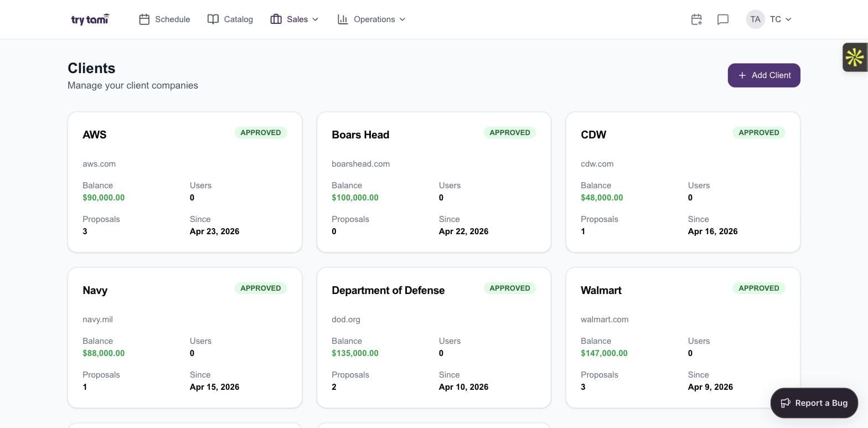Click the Apr 9, 2026 date
This screenshot has width=868, height=428.
coord(711,387)
